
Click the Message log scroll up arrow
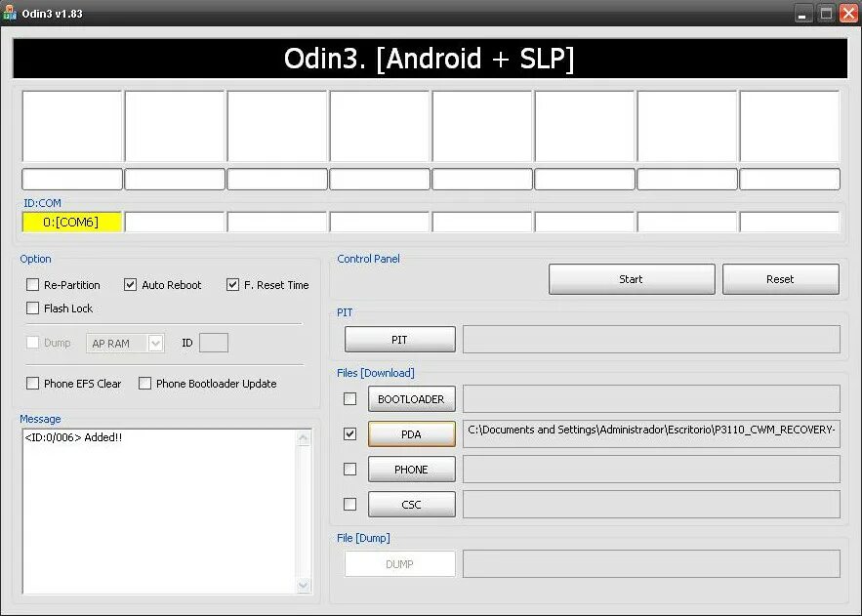click(304, 438)
